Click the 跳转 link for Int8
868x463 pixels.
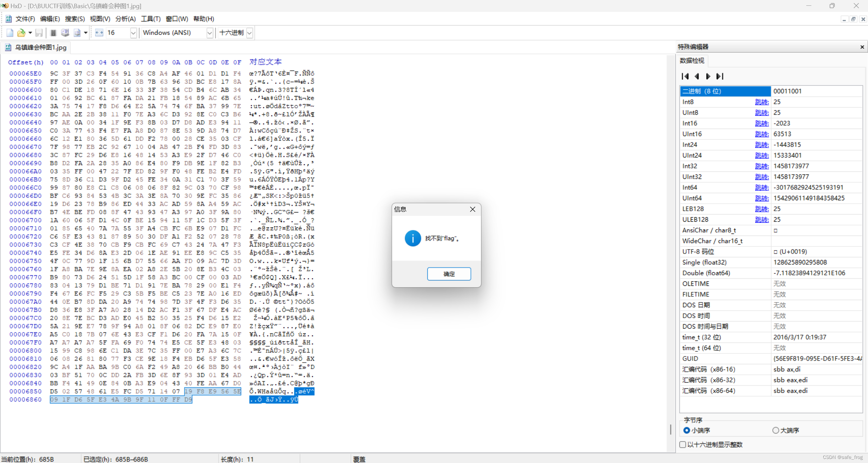coord(761,102)
